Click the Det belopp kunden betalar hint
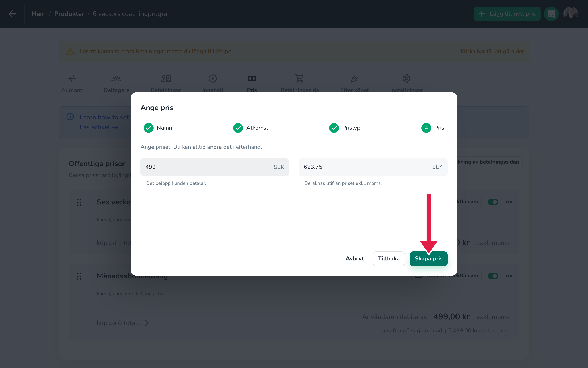This screenshot has width=588, height=368. [176, 183]
